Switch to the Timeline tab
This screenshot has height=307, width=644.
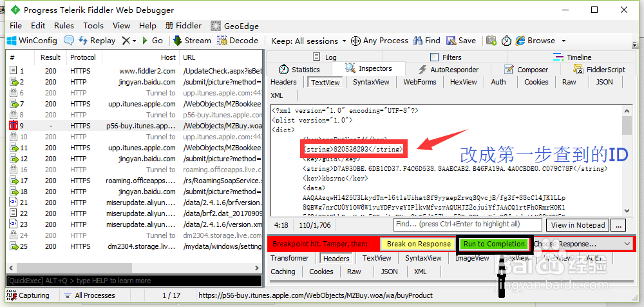pyautogui.click(x=572, y=57)
